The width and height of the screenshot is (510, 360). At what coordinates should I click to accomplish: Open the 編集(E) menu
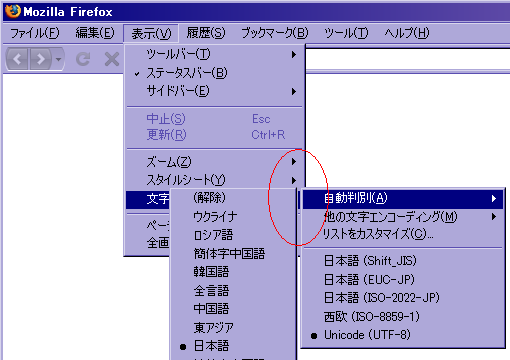coord(95,33)
